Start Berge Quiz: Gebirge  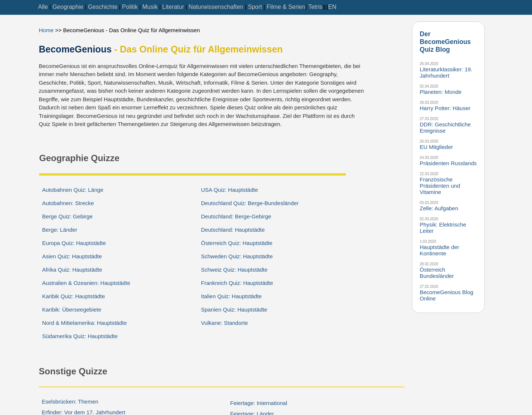pyautogui.click(x=67, y=217)
